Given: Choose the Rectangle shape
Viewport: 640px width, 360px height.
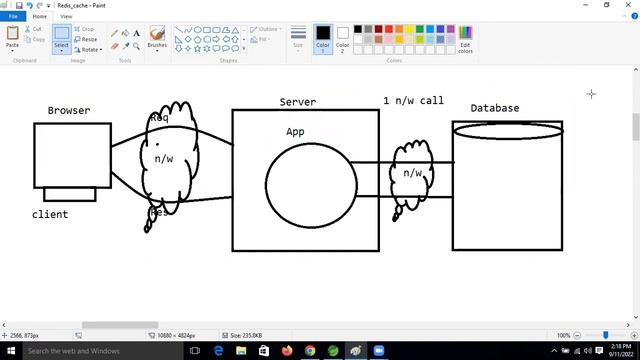Looking at the screenshot, I should [207, 30].
